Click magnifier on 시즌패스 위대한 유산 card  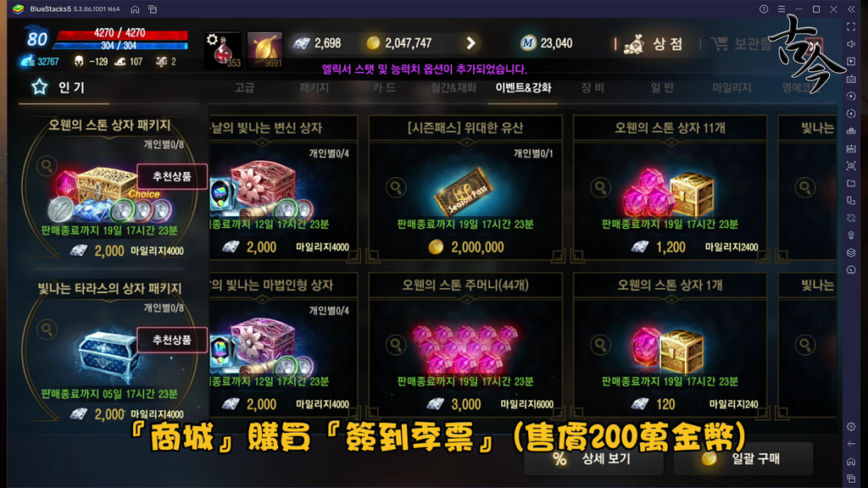[396, 187]
